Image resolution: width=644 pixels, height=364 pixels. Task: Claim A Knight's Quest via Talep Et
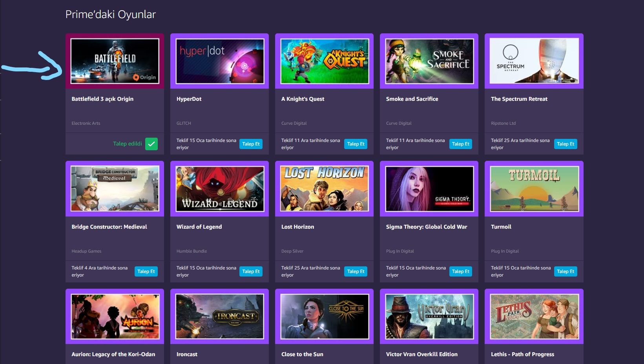coord(356,144)
